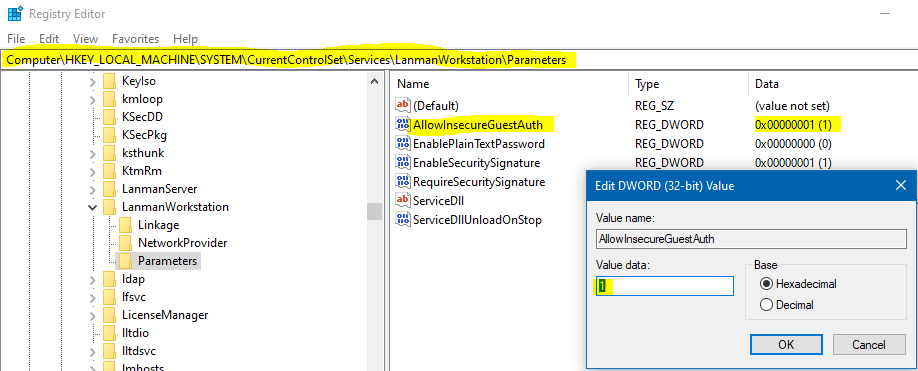
Task: Select the ServiceDllUnloadOnStop value name
Action: coord(477,220)
